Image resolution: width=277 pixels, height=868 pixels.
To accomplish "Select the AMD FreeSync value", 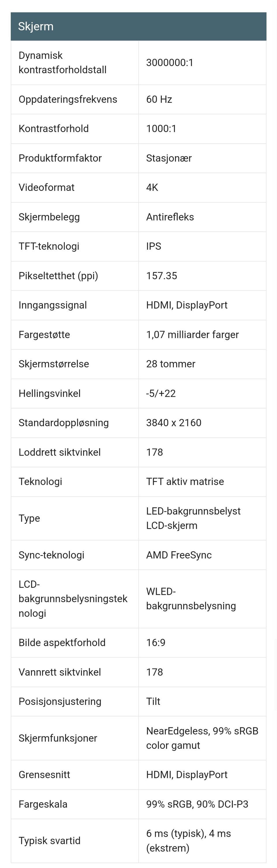I will coord(179,555).
